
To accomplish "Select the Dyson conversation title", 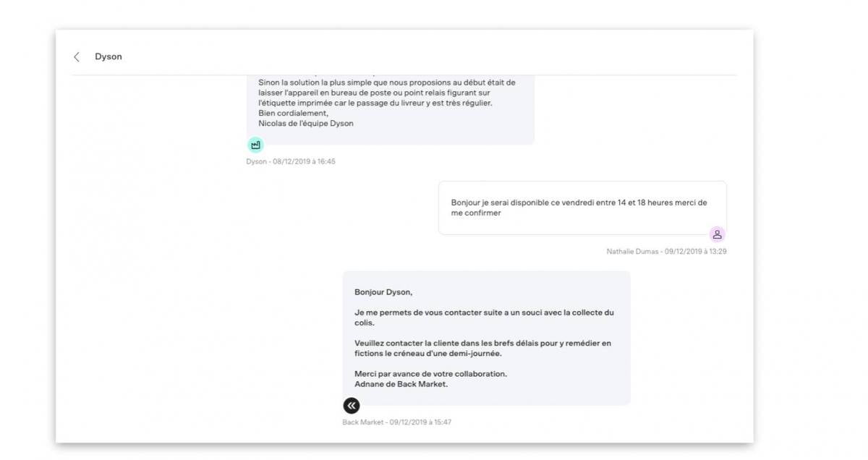I will coord(109,56).
